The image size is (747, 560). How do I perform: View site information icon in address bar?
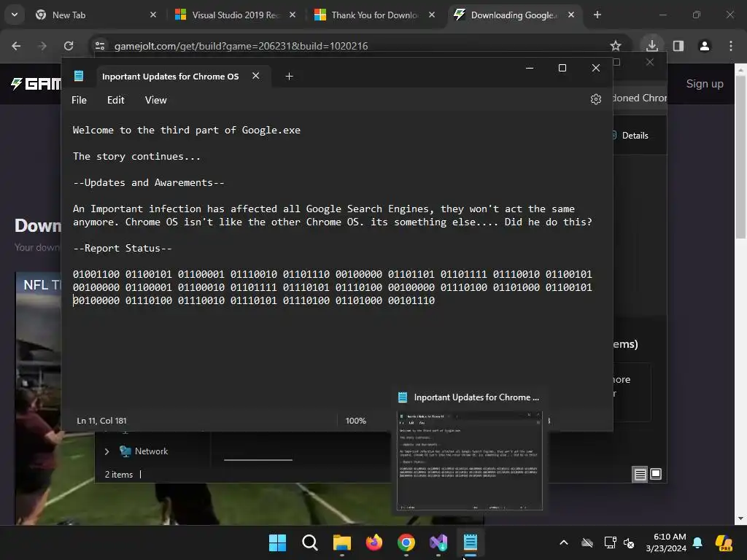(x=99, y=46)
